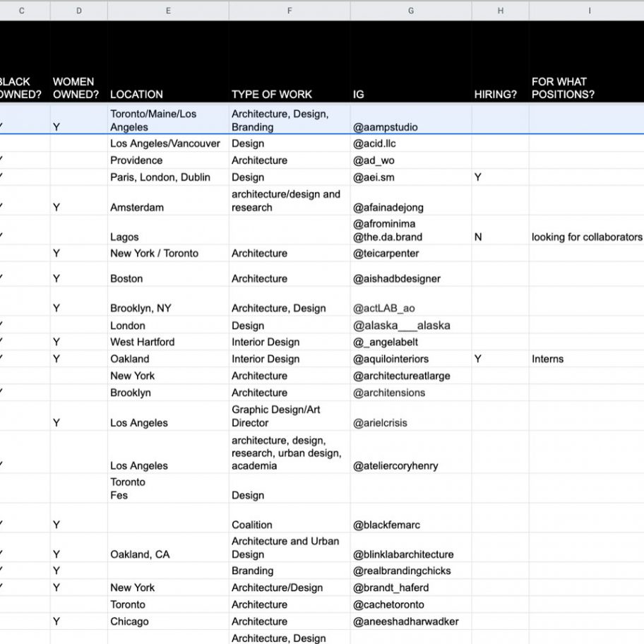Viewport: 644px width, 644px height.
Task: Select the @aampstudio cell
Action: [x=411, y=119]
